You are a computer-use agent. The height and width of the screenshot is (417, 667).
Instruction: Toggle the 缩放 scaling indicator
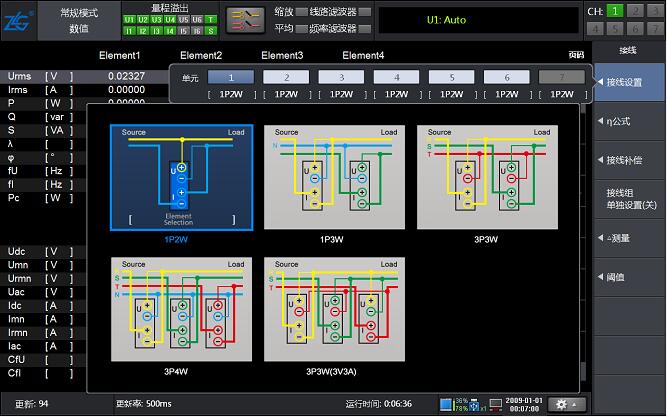coord(301,11)
